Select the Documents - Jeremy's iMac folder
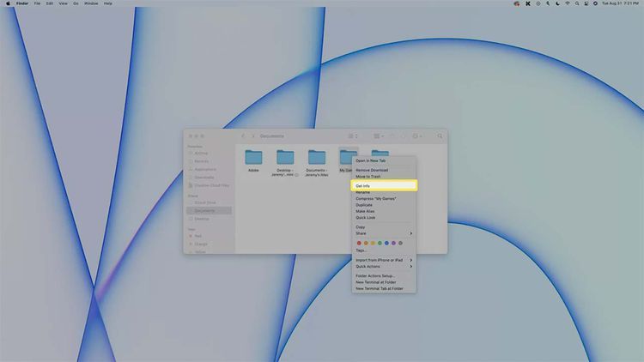 317,157
